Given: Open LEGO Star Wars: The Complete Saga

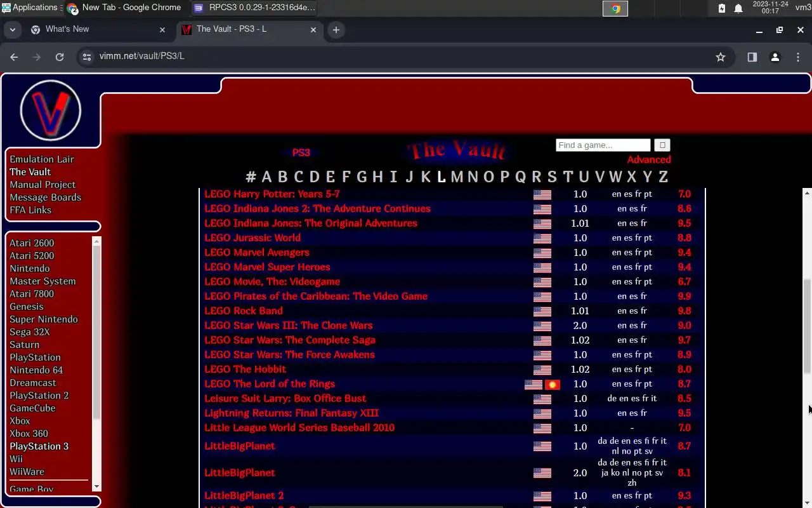Looking at the screenshot, I should pyautogui.click(x=290, y=340).
